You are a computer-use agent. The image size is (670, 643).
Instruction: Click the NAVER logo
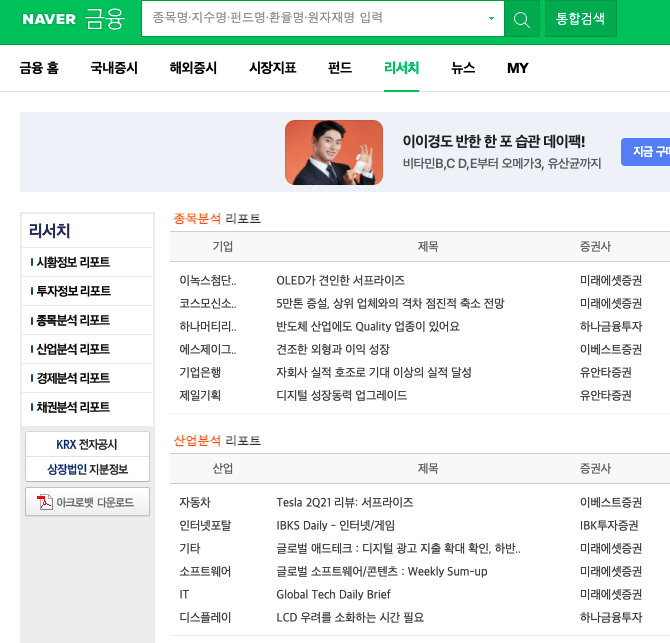49,19
